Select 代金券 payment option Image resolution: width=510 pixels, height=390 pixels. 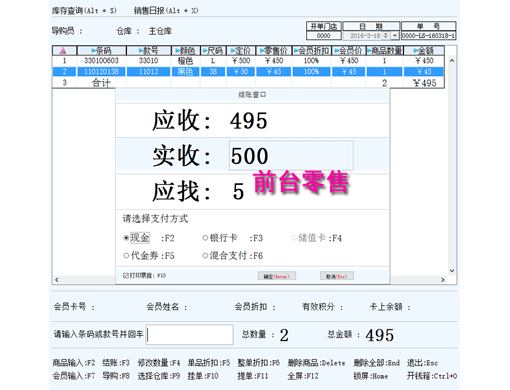(141, 256)
